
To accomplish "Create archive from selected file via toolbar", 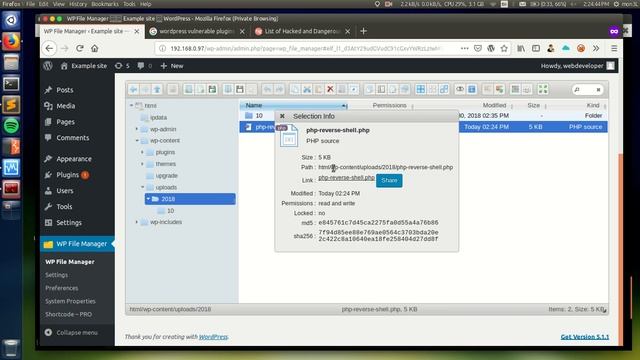I will coord(499,89).
